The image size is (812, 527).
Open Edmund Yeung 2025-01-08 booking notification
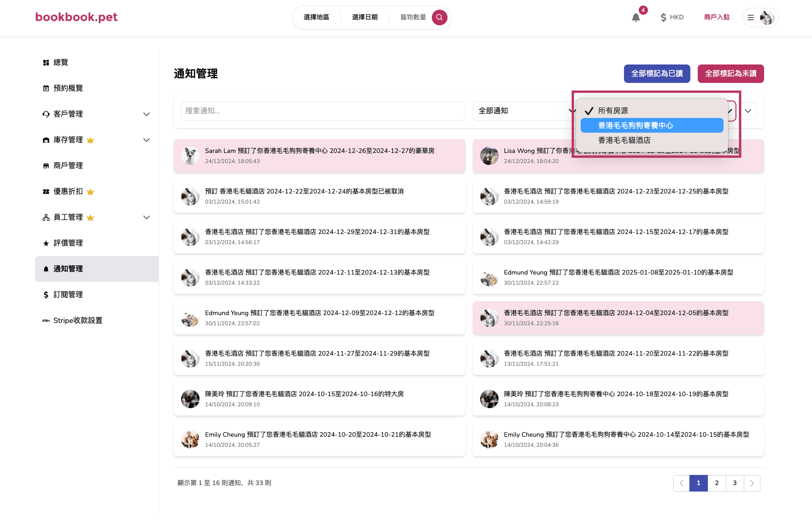pyautogui.click(x=618, y=277)
